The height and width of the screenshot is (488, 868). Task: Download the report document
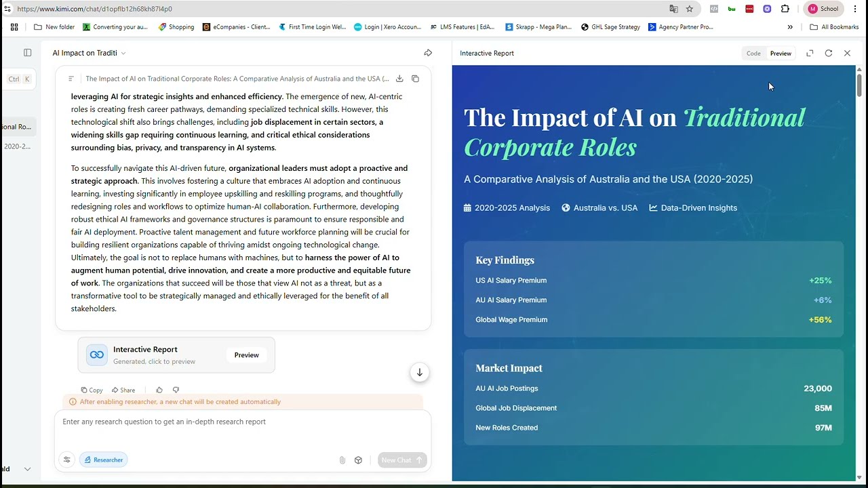(399, 79)
